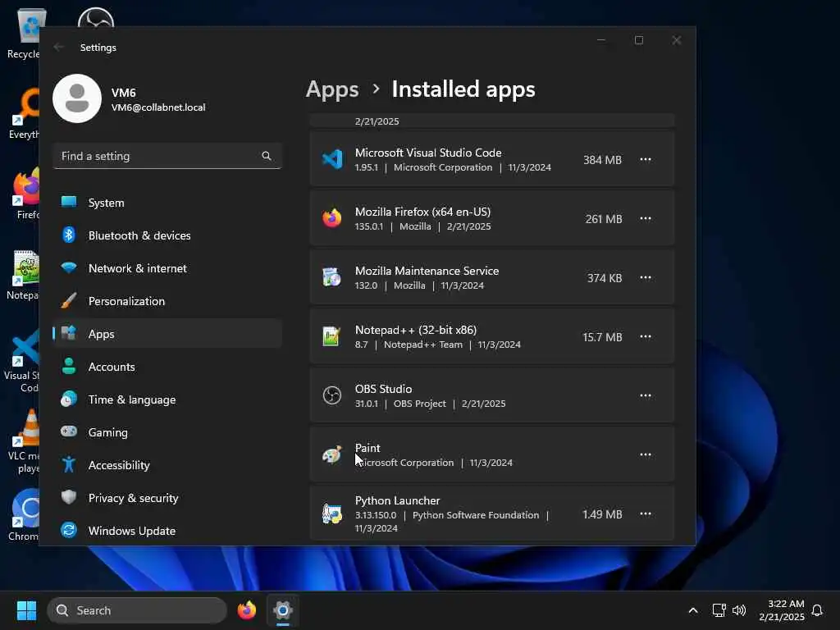Click the taskbar Search box

click(x=137, y=610)
